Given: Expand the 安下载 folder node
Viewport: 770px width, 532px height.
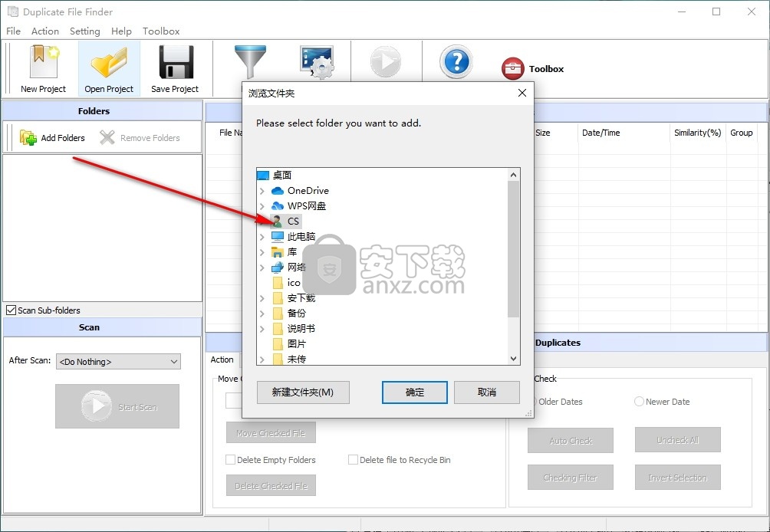Looking at the screenshot, I should click(262, 298).
